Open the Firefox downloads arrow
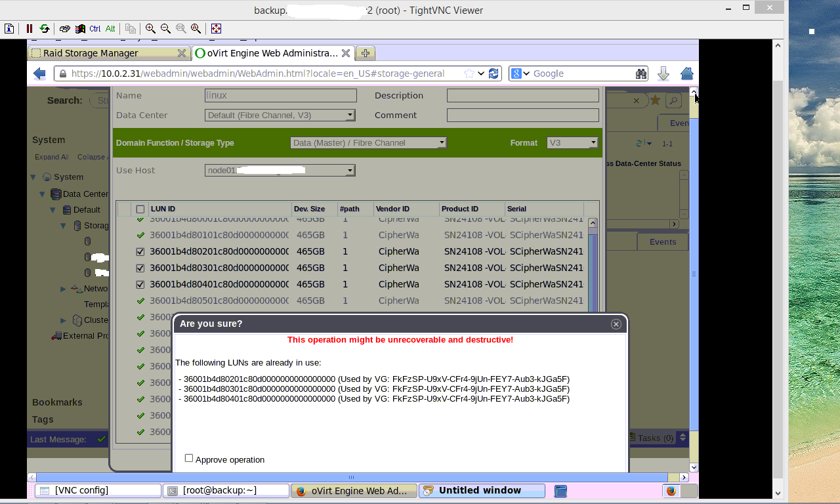Screen dimensions: 840x504 click(663, 73)
